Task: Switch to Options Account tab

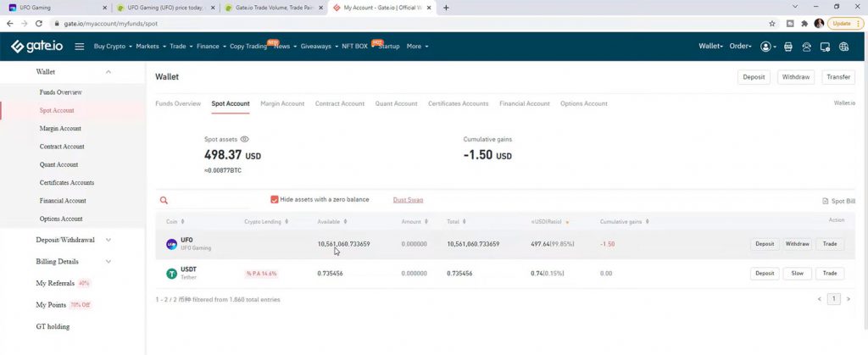Action: 583,103
